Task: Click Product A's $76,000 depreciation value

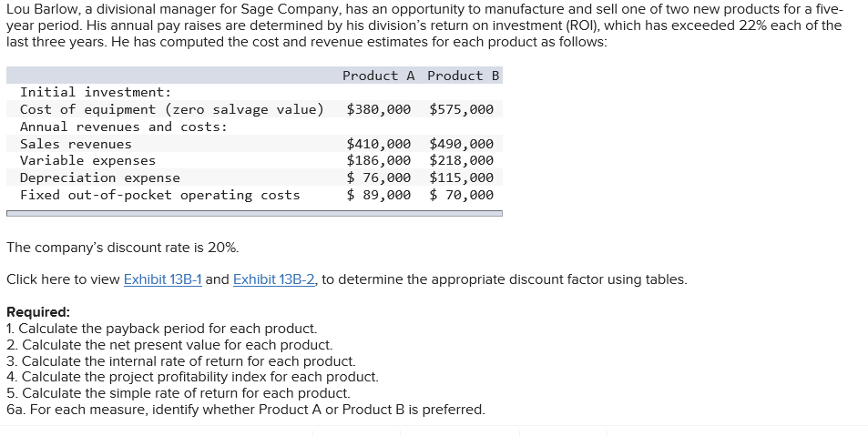Action: [x=378, y=178]
